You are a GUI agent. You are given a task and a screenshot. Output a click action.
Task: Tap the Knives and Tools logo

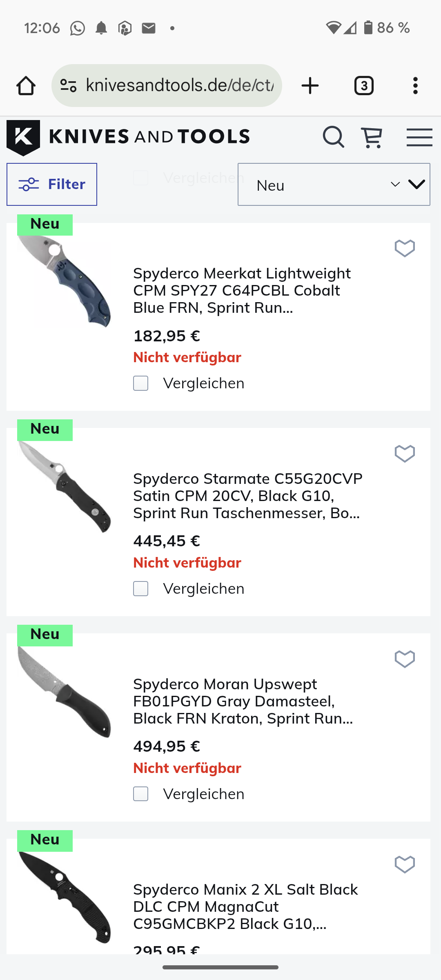(x=128, y=137)
